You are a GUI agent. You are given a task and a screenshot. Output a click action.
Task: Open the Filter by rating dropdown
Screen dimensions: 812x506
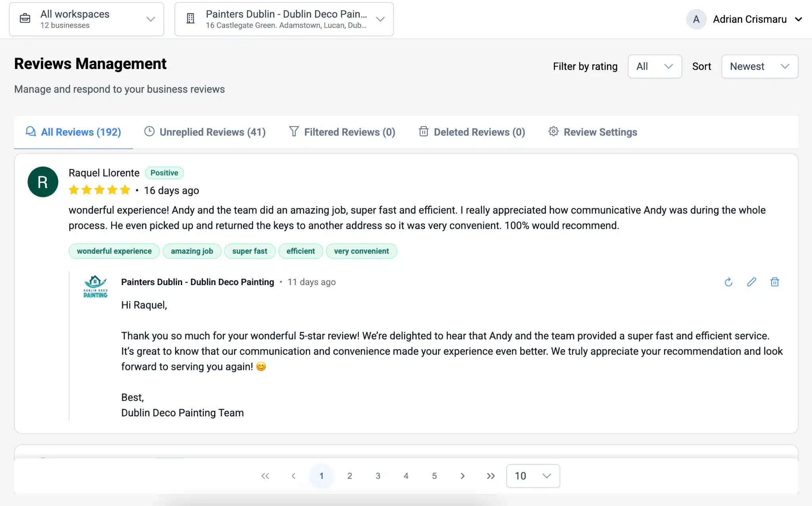[x=654, y=66]
